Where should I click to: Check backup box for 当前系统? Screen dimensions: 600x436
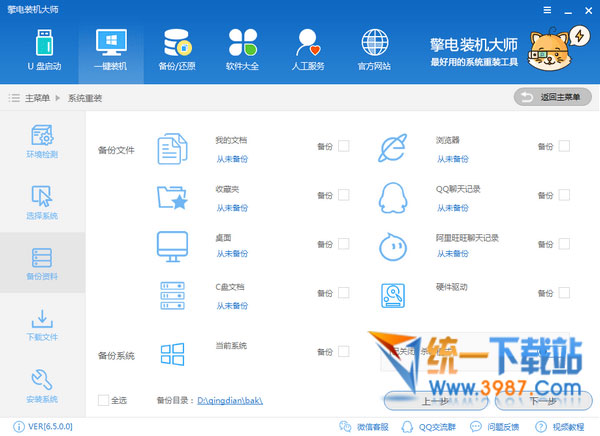coord(344,351)
